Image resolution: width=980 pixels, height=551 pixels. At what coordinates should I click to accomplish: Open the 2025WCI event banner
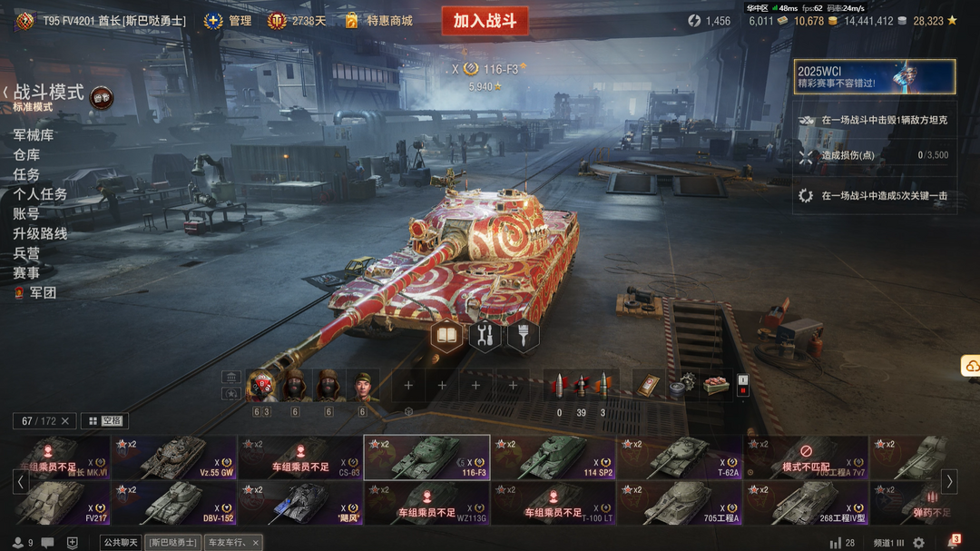point(875,76)
